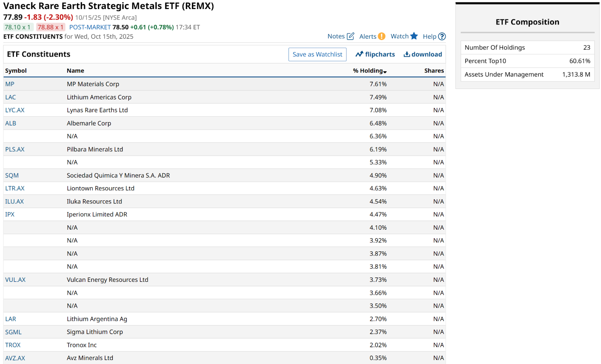
Task: Click the 78.10 x 1 bid price
Action: [x=18, y=27]
